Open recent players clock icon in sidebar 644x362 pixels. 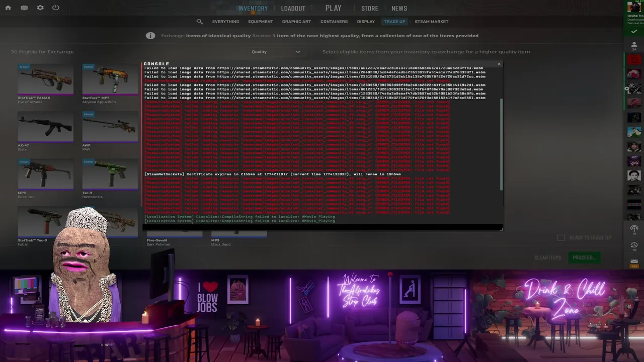pos(634,245)
